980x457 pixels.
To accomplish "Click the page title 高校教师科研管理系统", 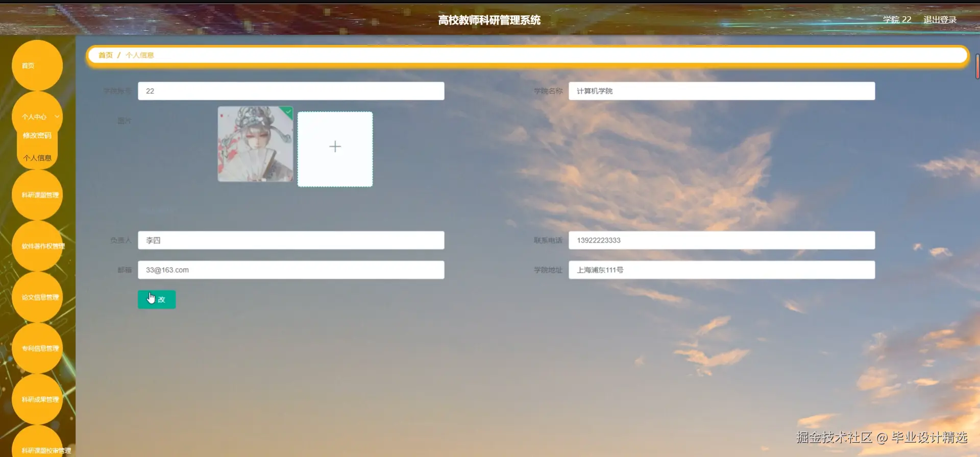I will 489,20.
